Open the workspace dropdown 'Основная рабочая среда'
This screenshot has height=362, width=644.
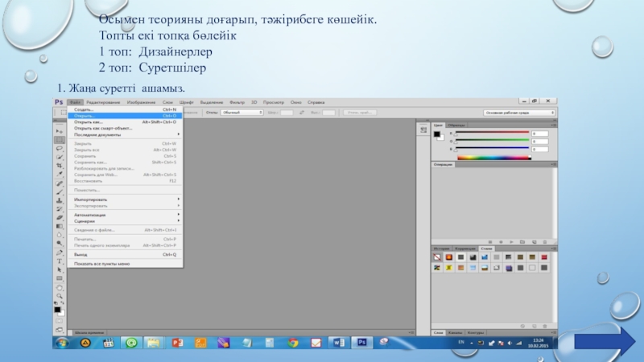517,113
